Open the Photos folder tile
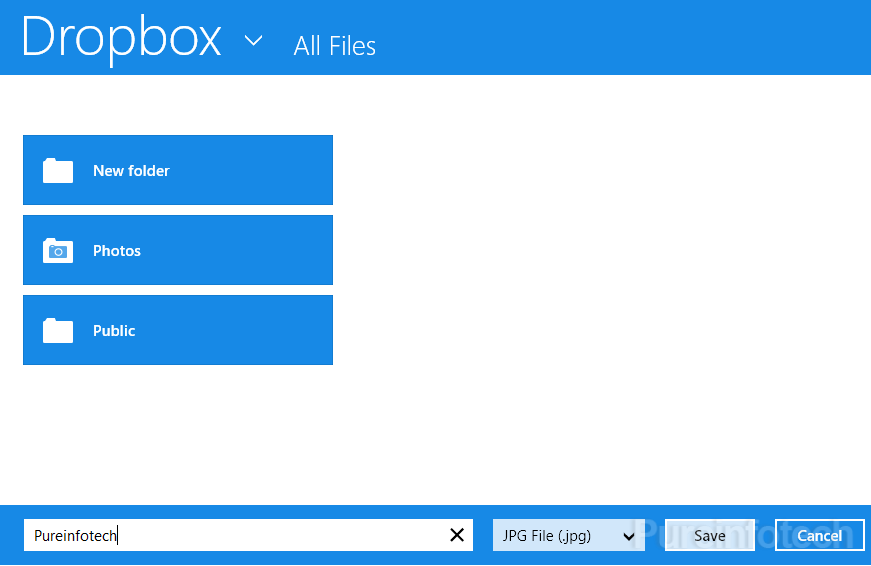The height and width of the screenshot is (566, 871). [178, 250]
